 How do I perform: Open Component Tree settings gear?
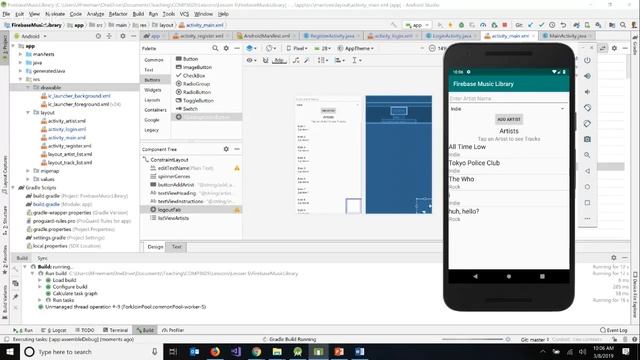point(226,149)
